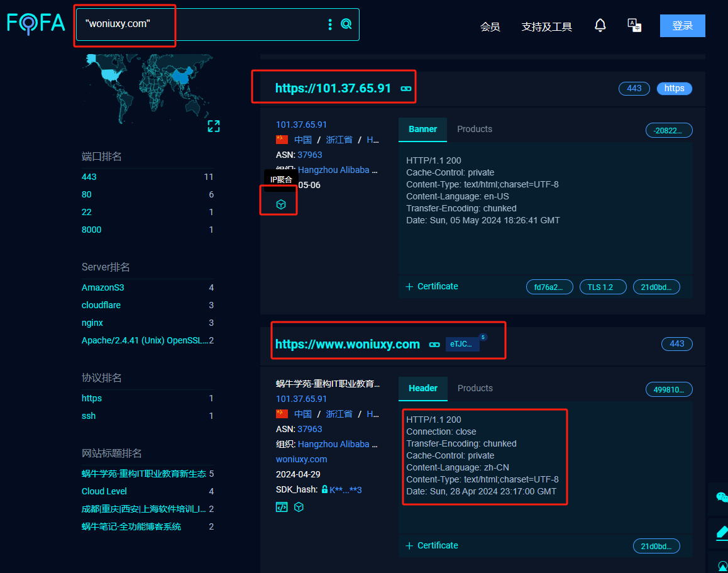Open the 支持及工具 menu
This screenshot has width=728, height=573.
[x=546, y=27]
